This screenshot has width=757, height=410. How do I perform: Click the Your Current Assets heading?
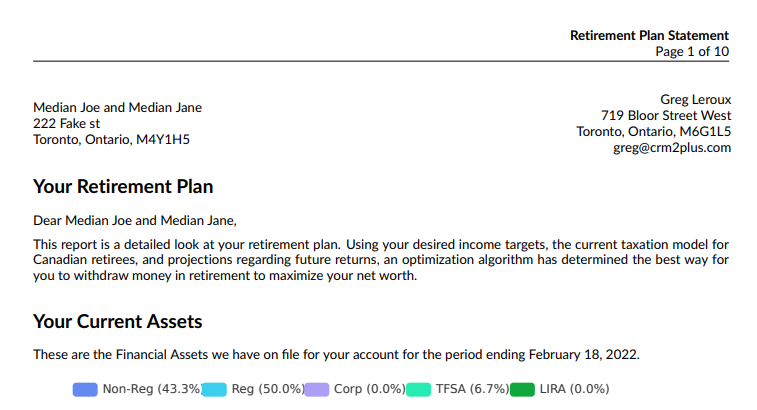118,321
